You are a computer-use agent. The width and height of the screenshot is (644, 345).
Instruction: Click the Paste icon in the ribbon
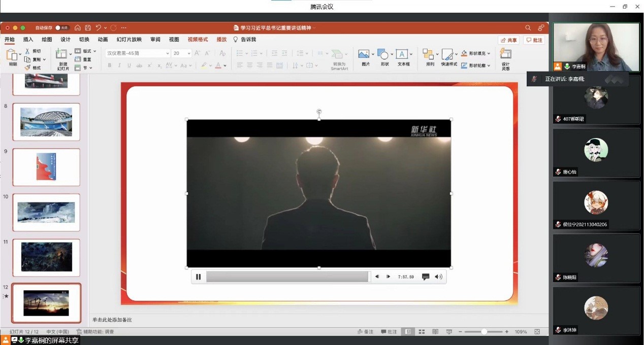pyautogui.click(x=12, y=55)
